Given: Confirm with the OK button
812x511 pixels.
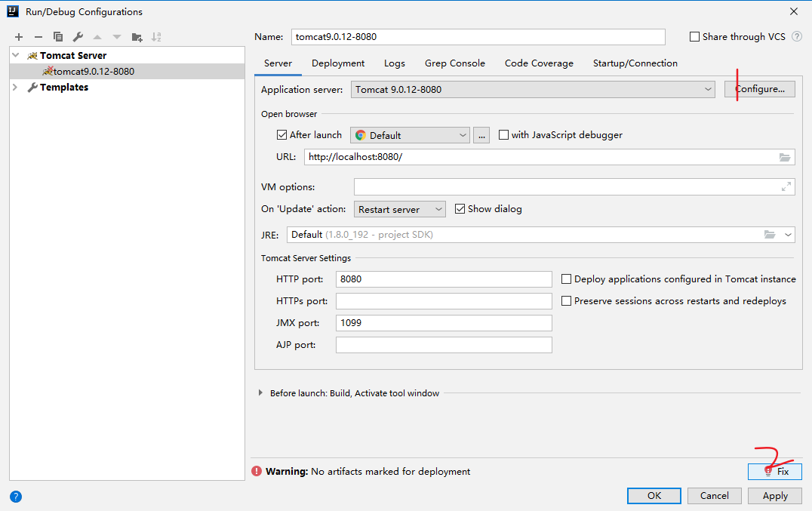Looking at the screenshot, I should click(x=654, y=495).
